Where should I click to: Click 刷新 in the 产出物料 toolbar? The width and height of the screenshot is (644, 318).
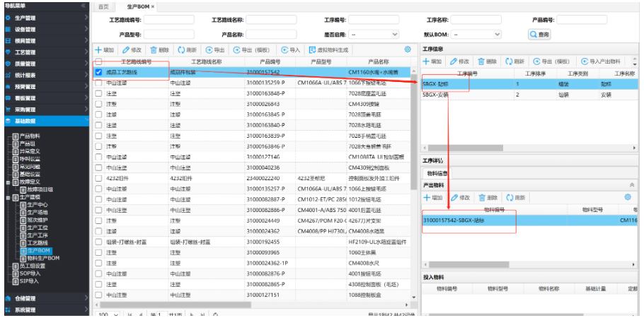[x=515, y=197]
